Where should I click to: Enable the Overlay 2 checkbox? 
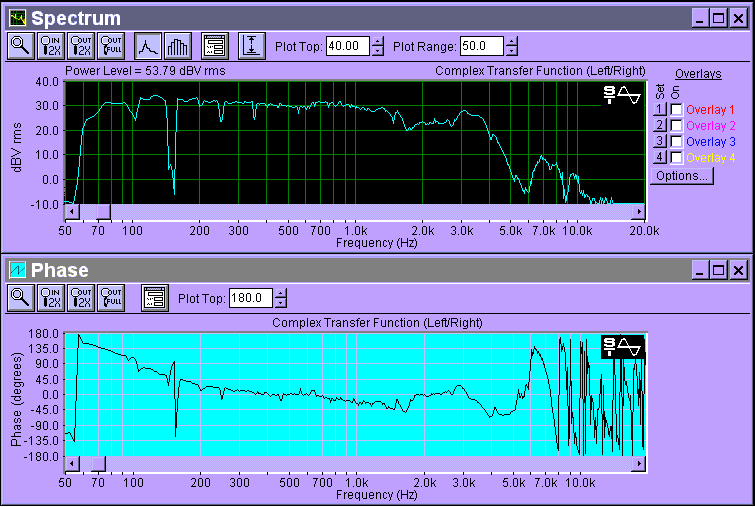click(x=677, y=125)
